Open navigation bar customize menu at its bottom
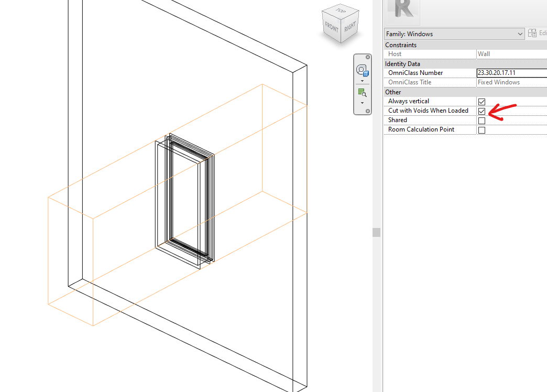 coord(368,111)
